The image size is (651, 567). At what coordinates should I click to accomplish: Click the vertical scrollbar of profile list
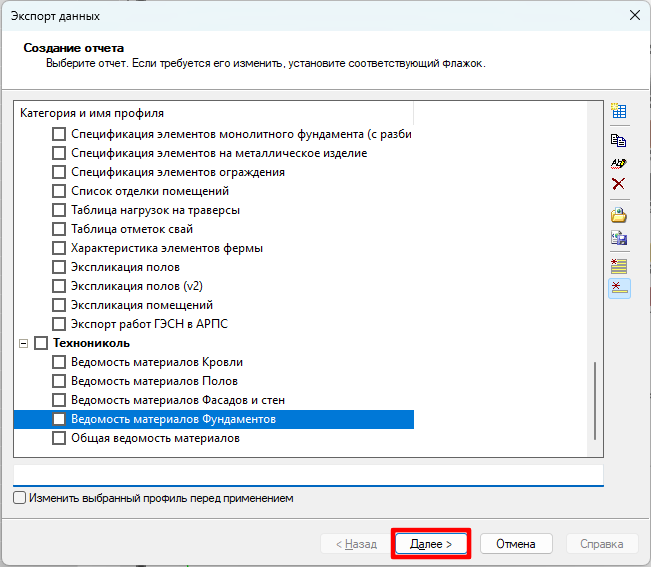click(x=598, y=398)
